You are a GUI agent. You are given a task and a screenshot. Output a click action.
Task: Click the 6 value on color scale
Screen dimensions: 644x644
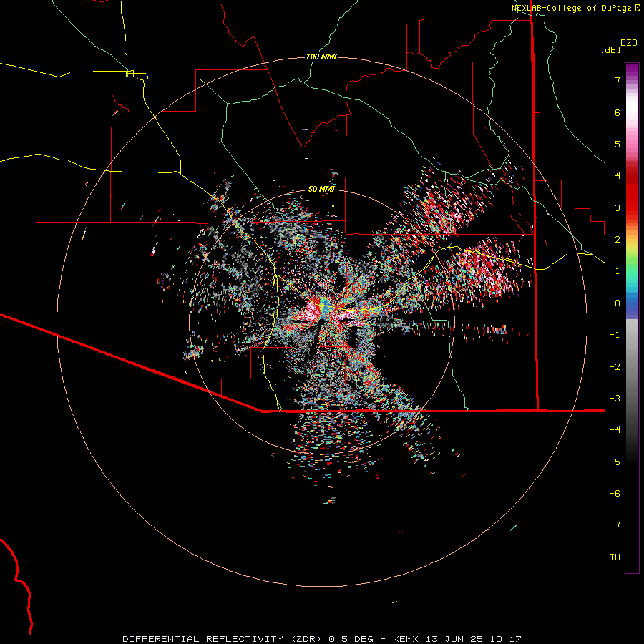(618, 112)
